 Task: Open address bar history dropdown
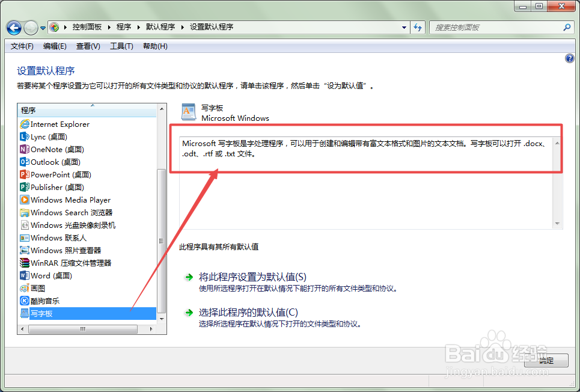[404, 28]
